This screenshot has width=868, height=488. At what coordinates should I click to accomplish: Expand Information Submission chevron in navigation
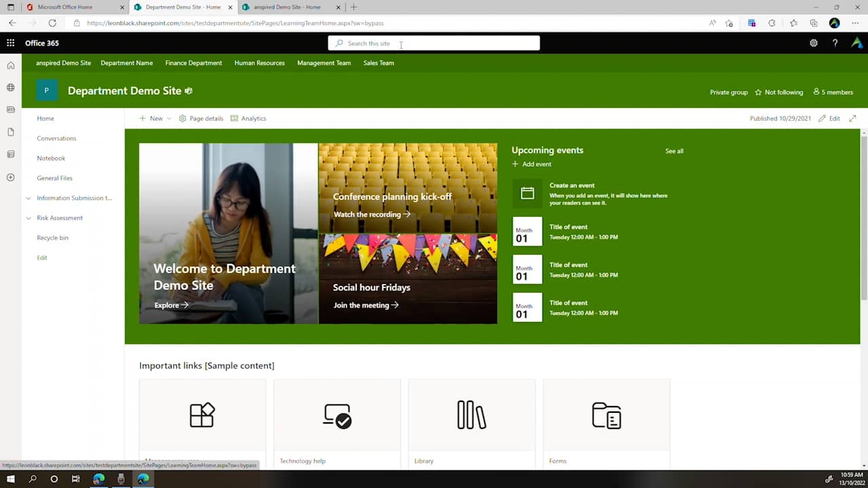click(28, 199)
